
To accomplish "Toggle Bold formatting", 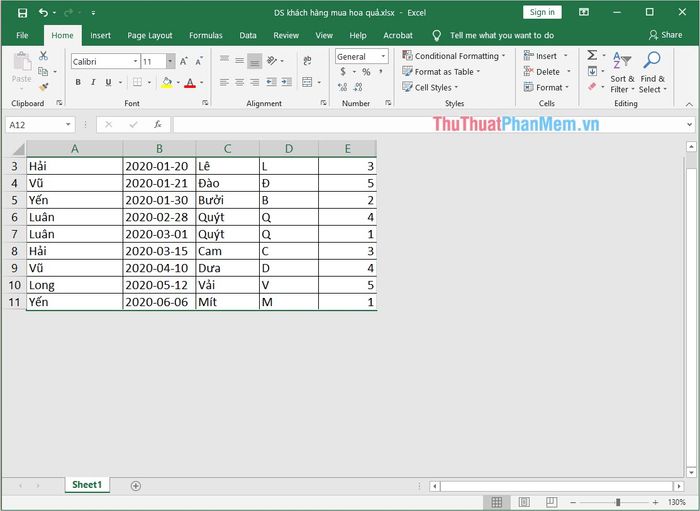I will [x=78, y=82].
